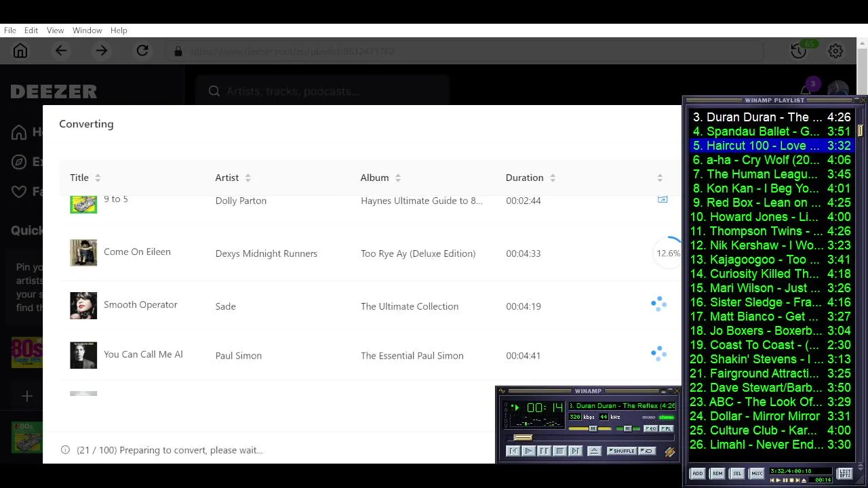Click the You Can Call Me Al thumbnail
Image resolution: width=868 pixels, height=488 pixels.
(83, 355)
